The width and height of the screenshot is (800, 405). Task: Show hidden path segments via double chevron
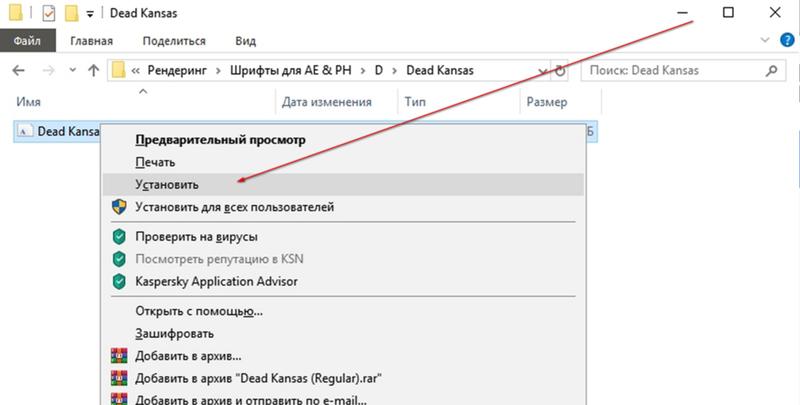(135, 70)
